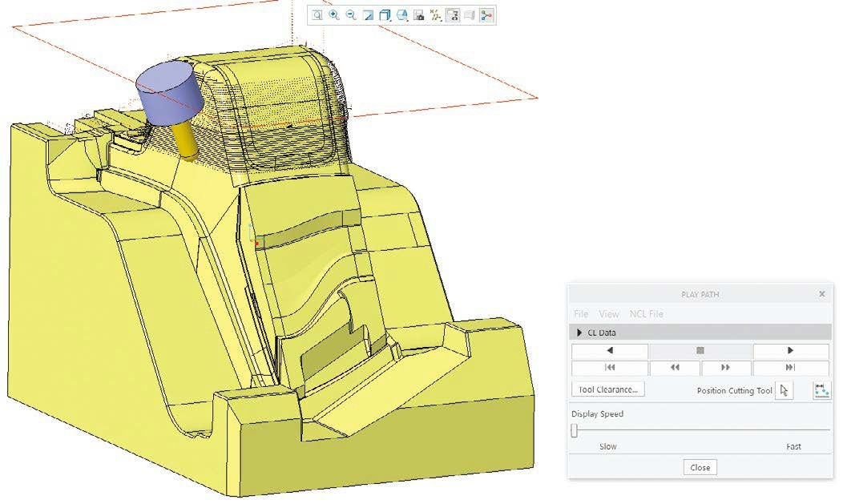
Task: Click the 'Fast' speed label
Action: click(793, 446)
